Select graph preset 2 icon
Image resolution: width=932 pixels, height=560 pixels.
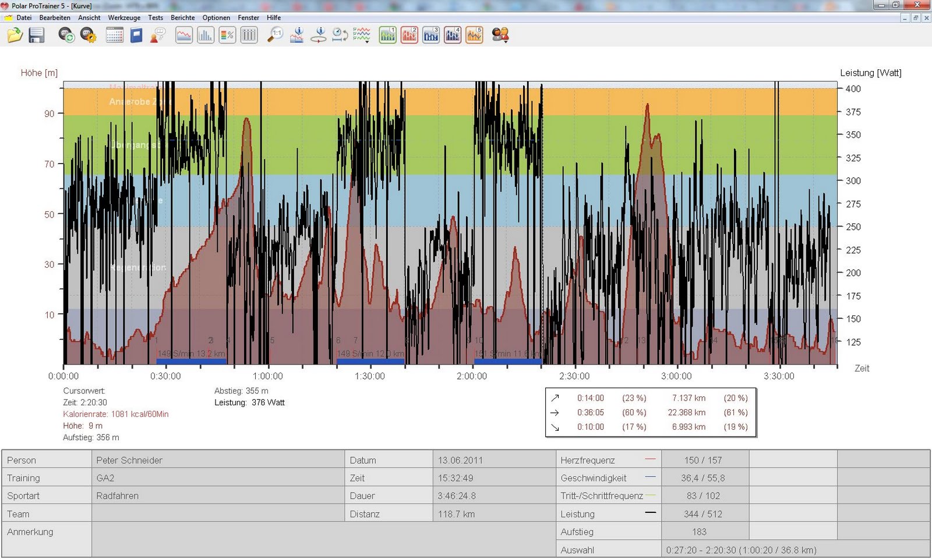[409, 36]
